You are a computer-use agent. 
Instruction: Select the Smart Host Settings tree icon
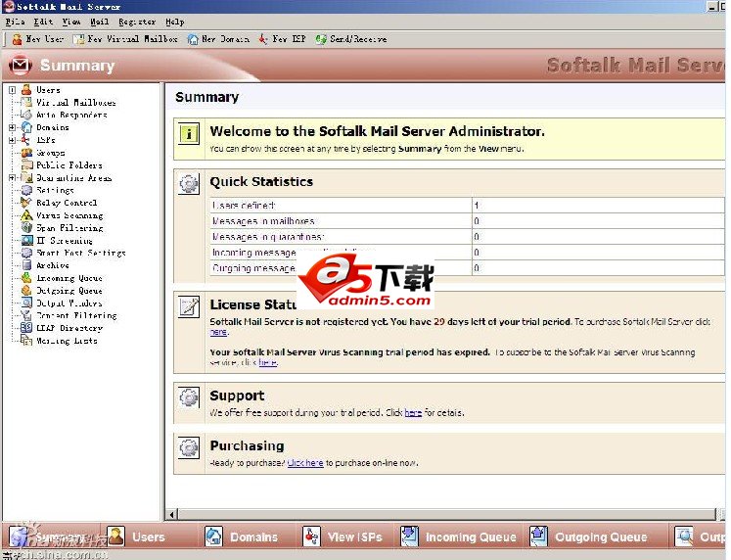pyautogui.click(x=26, y=253)
